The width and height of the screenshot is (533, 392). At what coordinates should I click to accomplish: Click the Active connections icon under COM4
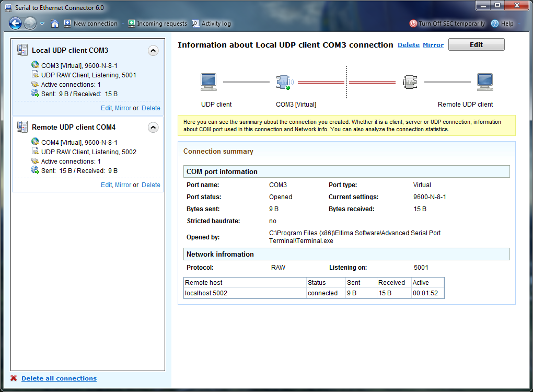point(35,161)
